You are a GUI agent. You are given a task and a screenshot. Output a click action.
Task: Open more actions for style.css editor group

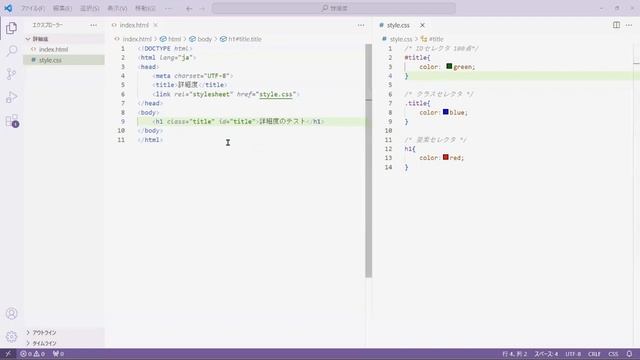(x=629, y=25)
